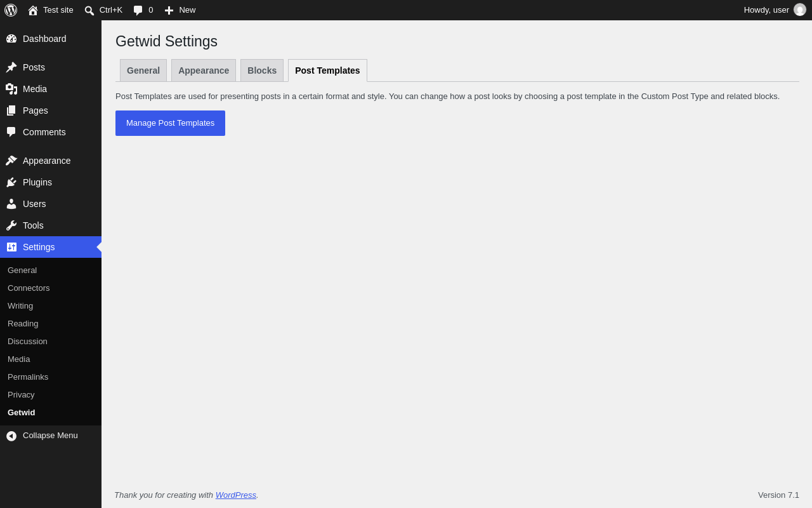Open the Posts menu item
Screen dimensions: 812x508
coord(51,67)
